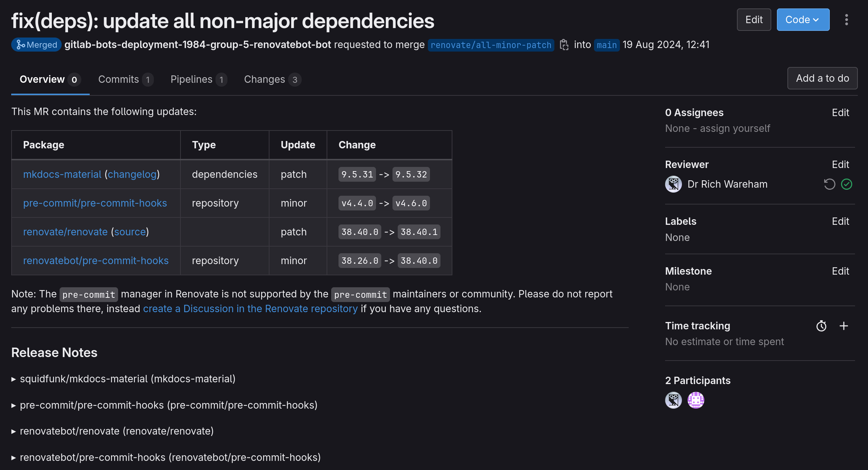This screenshot has height=470, width=868.
Task: Switch to the Commits tab
Action: 125,80
